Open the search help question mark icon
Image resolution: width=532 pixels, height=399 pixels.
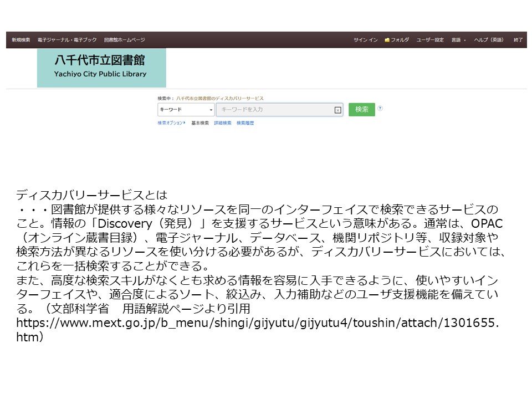(380, 108)
